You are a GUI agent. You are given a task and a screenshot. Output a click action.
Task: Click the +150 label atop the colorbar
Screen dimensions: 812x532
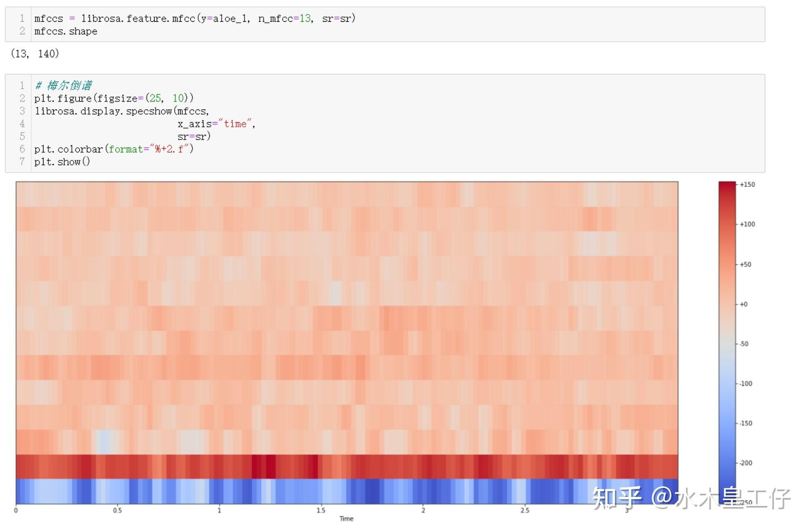coord(747,185)
